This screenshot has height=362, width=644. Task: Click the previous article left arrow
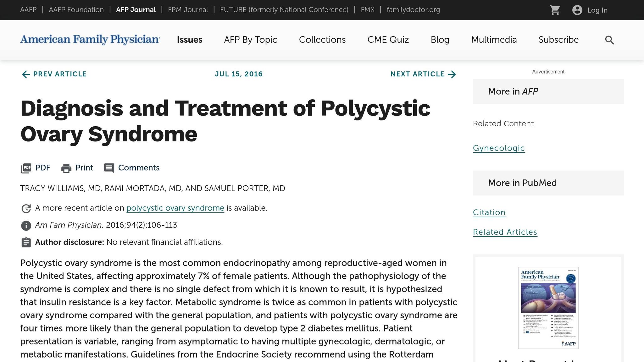26,74
